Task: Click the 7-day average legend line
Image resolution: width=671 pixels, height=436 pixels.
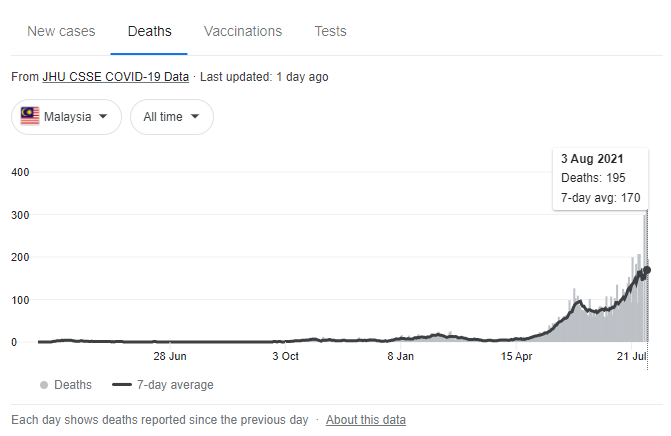Action: (122, 385)
